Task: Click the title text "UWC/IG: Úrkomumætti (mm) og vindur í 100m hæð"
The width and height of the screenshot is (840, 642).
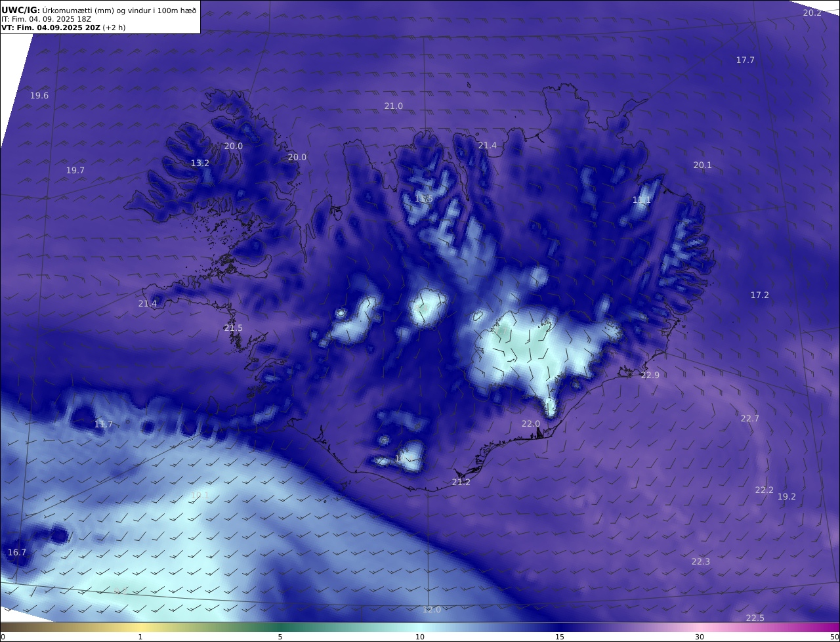Action: (99, 10)
